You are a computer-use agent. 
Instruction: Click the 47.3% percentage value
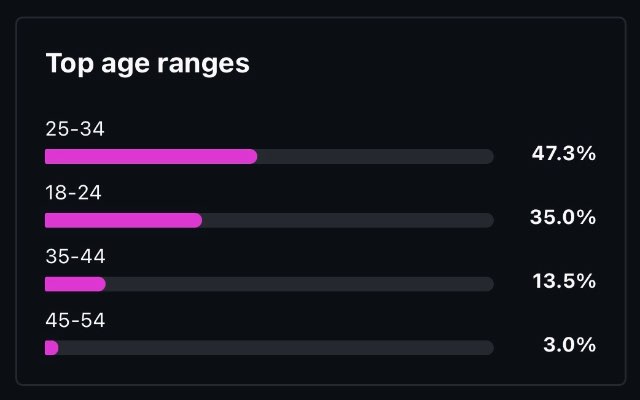point(564,154)
